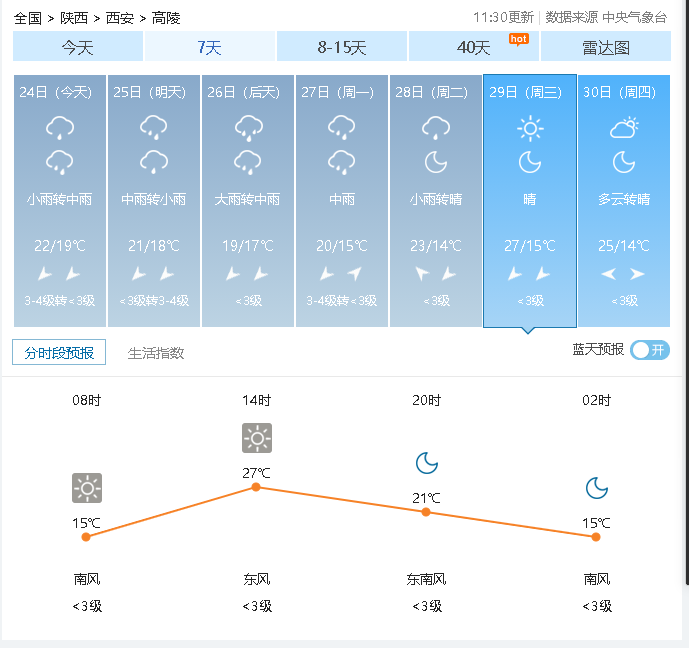Click the heavy rain icon for 26日
This screenshot has height=648, width=689.
[248, 128]
